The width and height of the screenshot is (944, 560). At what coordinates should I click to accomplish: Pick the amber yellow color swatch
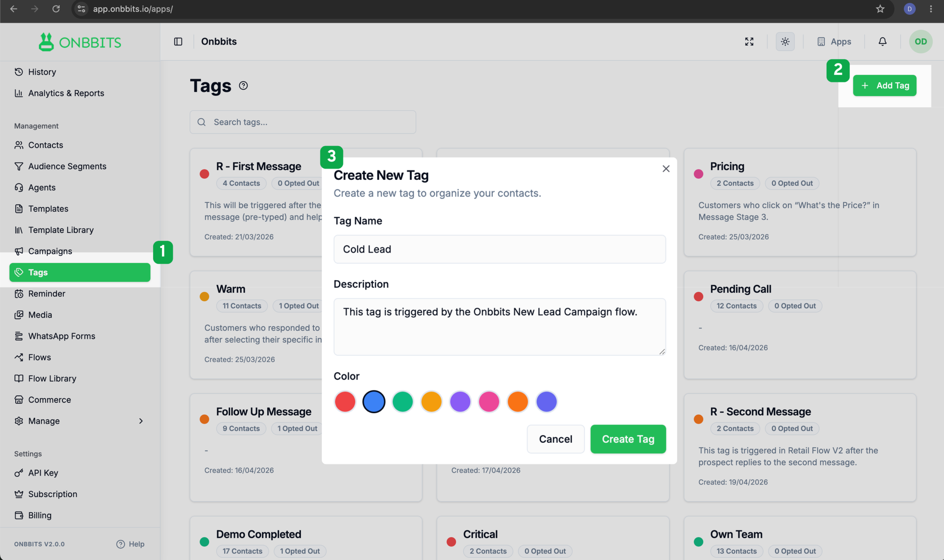tap(431, 402)
